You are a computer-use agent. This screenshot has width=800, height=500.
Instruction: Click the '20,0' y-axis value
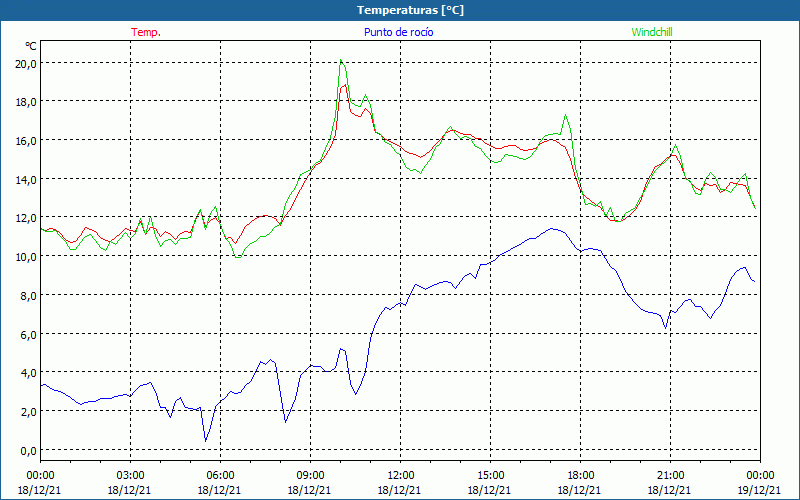click(26, 63)
